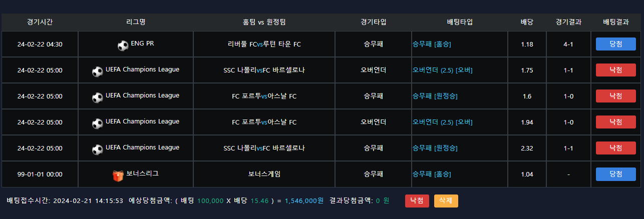Click soccer ball icon in the 나폴리 오버언더 row
Viewport: 644px width, 219px height.
coord(98,71)
